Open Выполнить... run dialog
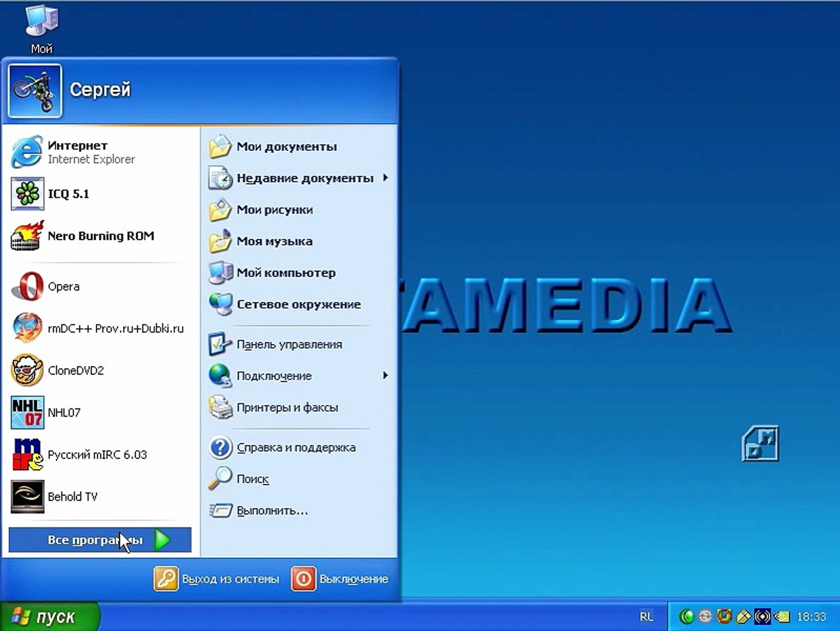840x631 pixels. click(299, 511)
